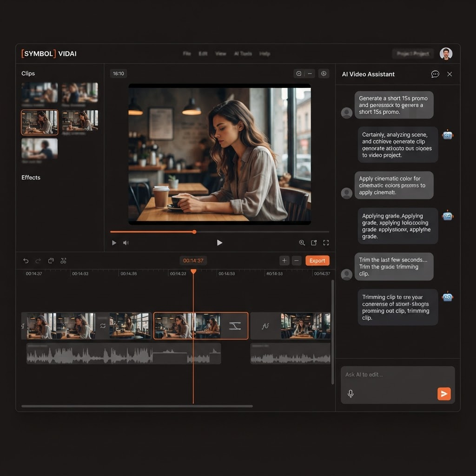Viewport: 476px width, 476px height.
Task: Zoom out timeline with the minus button
Action: [297, 260]
